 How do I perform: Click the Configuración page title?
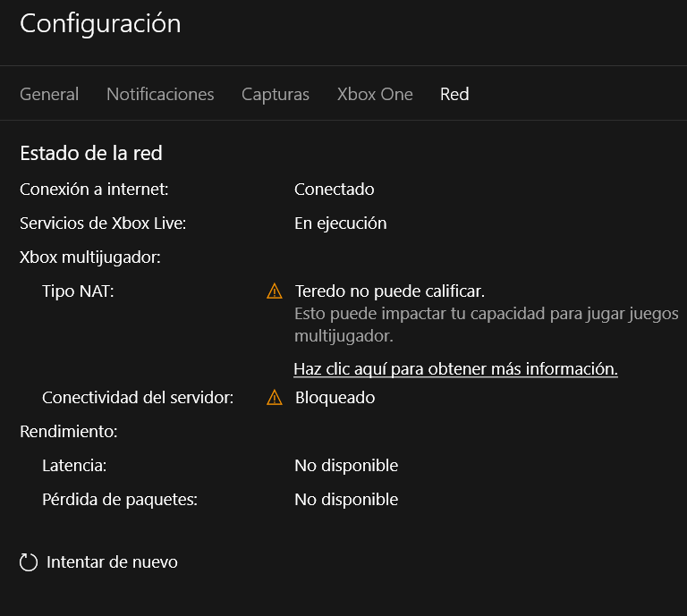click(100, 24)
